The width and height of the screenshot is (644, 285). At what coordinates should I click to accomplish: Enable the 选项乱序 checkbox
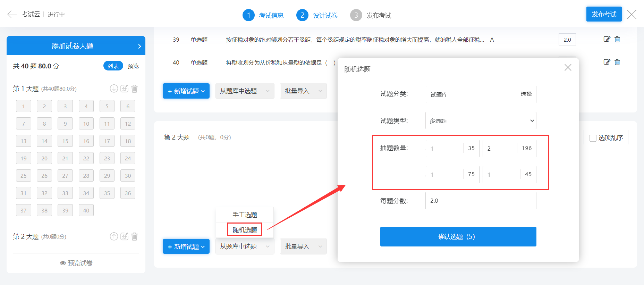click(x=593, y=138)
